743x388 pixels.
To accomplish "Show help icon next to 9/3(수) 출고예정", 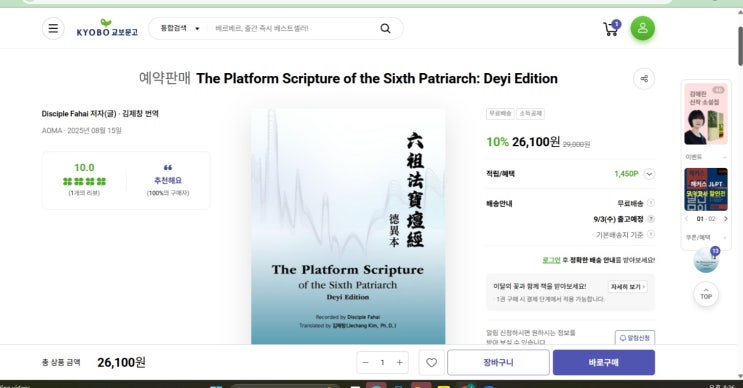I will pos(651,219).
